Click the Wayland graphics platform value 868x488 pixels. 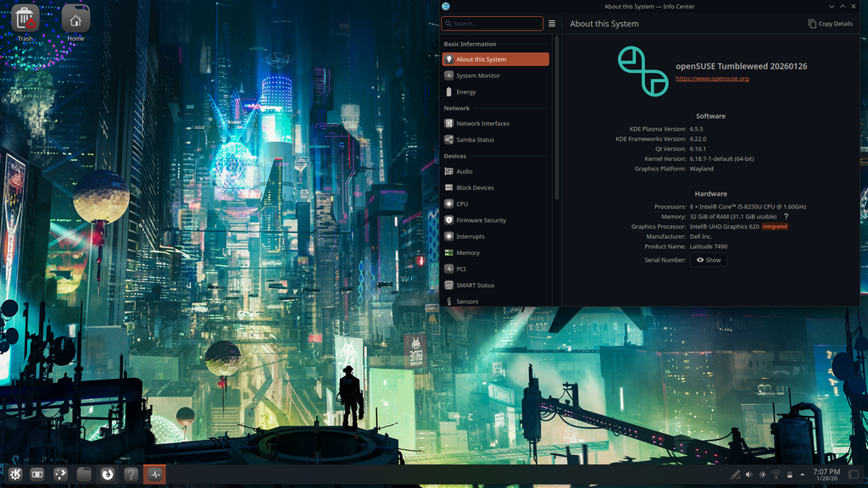[701, 169]
